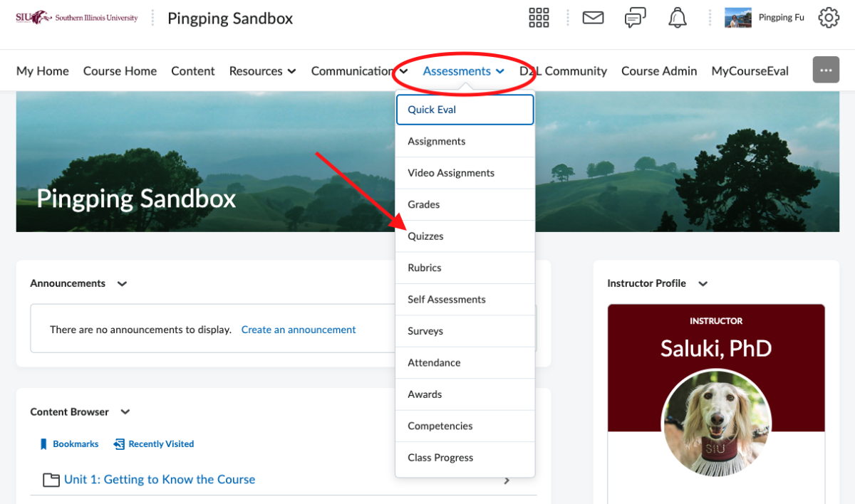Screen dimensions: 855x504
Task: Click the Southern Illinois University logo
Action: [76, 17]
